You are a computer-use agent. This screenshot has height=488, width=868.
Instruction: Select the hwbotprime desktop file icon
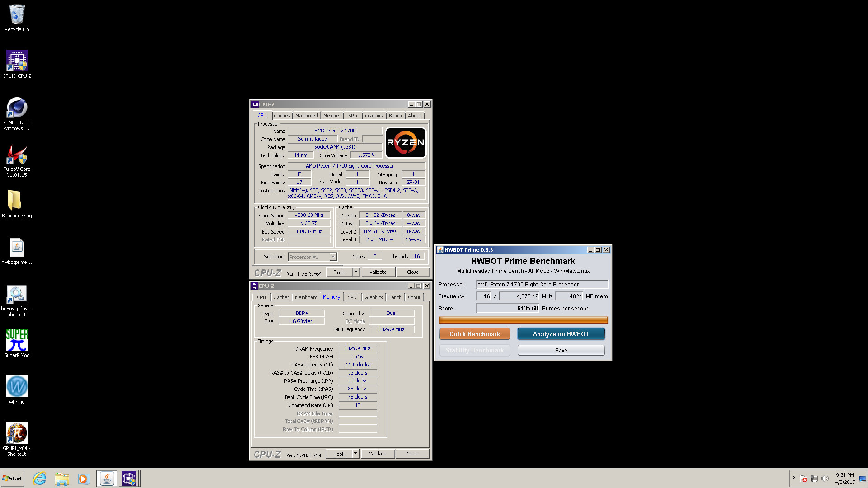point(17,251)
